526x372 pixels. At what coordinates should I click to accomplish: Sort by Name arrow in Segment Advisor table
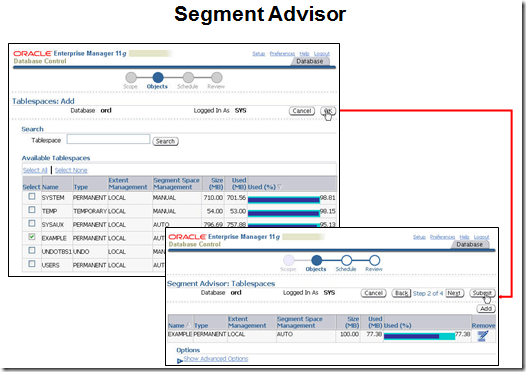click(x=188, y=325)
